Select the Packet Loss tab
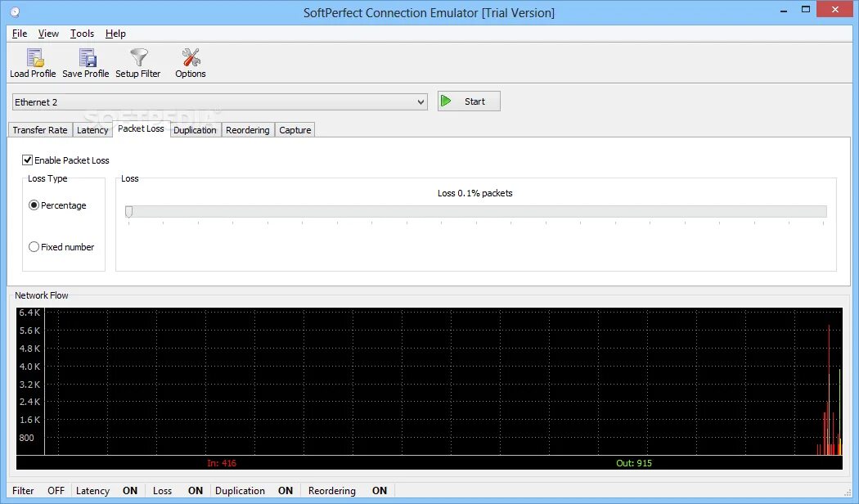This screenshot has width=859, height=504. (x=141, y=128)
